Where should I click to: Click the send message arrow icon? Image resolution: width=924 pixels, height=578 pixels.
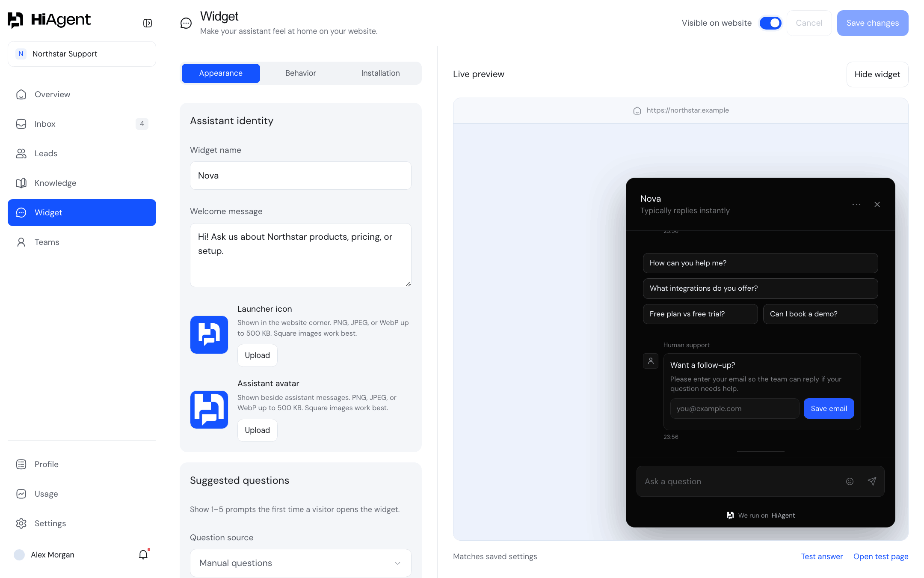tap(872, 481)
